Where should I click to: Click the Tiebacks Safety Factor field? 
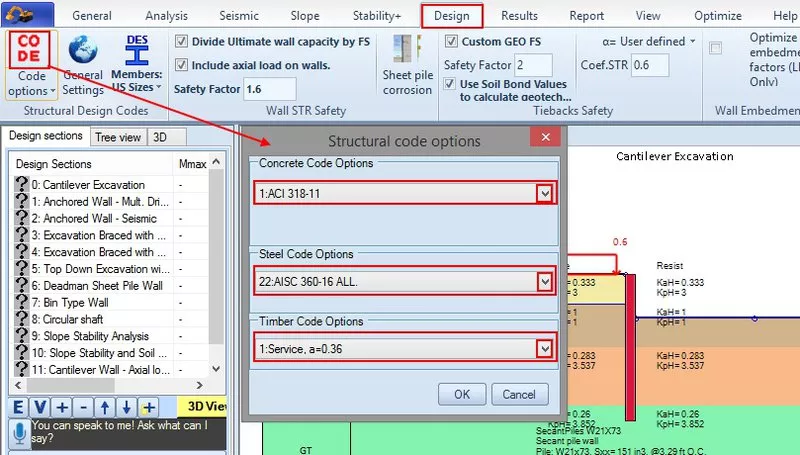pos(533,65)
